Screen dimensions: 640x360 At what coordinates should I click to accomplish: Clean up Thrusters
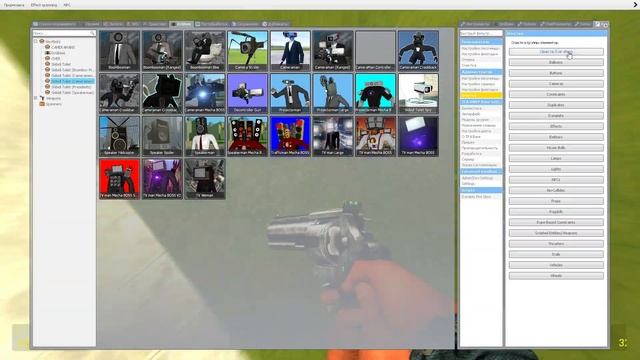(x=556, y=244)
